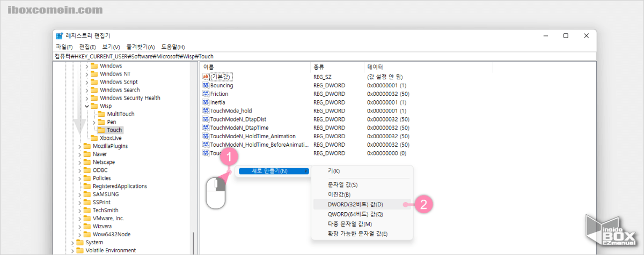Screen dimensions: 644x255
Task: Expand the Naver tree node
Action: pos(80,154)
